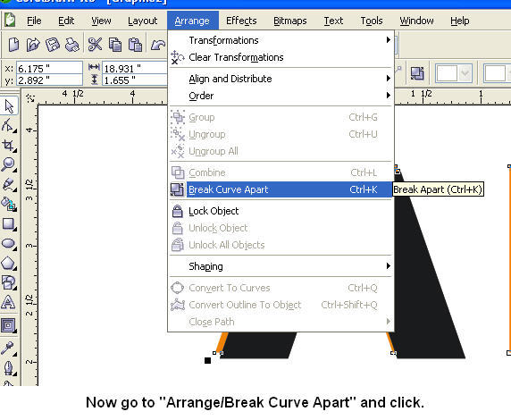This screenshot has height=420, width=511.
Task: Choose the Crop tool
Action: (x=8, y=145)
